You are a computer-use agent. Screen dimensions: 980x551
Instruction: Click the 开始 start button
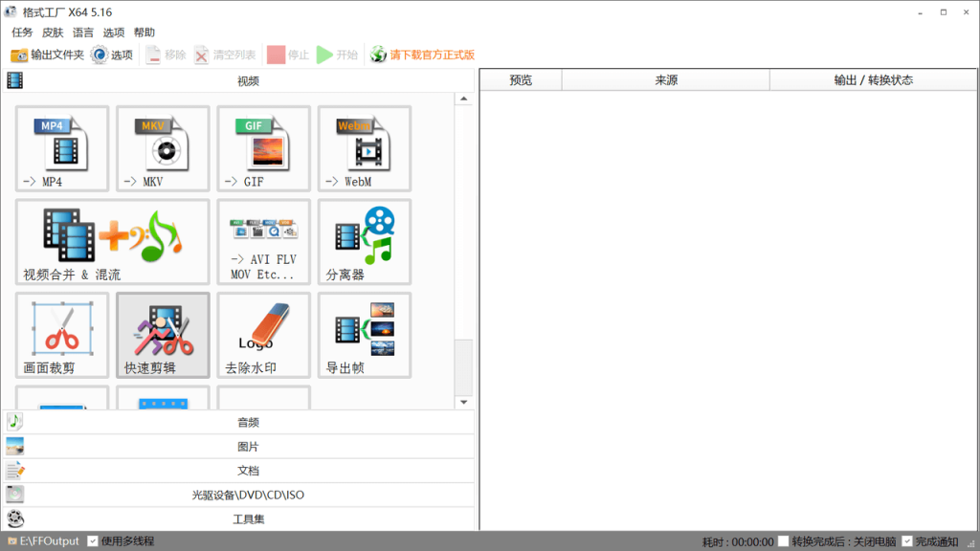point(337,55)
